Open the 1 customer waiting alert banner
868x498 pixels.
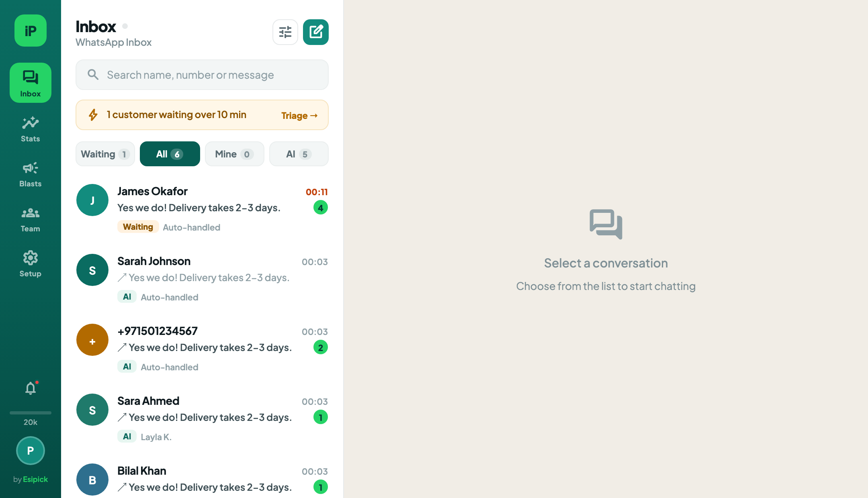click(202, 115)
